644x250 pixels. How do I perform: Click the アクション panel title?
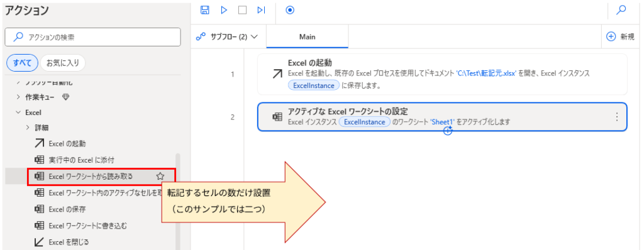point(26,11)
